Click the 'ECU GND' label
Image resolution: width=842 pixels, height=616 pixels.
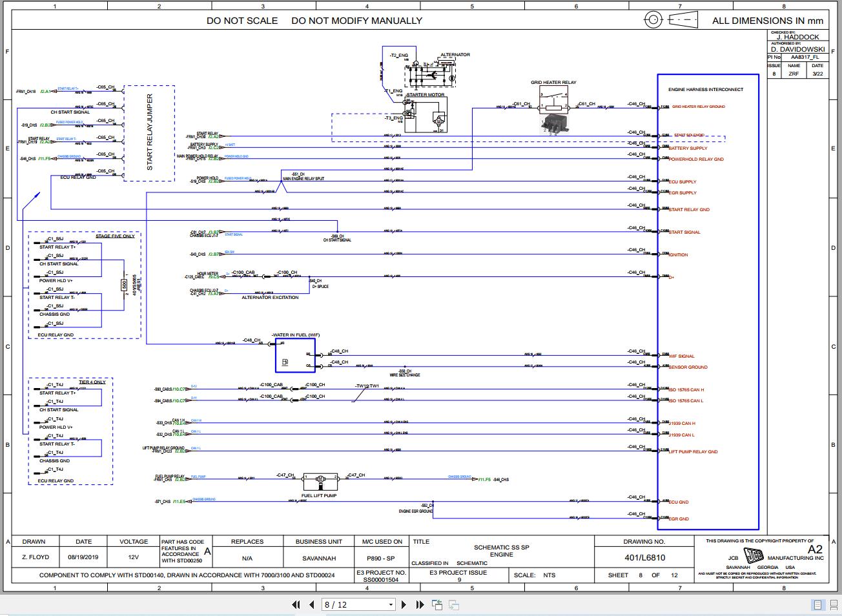(x=679, y=502)
